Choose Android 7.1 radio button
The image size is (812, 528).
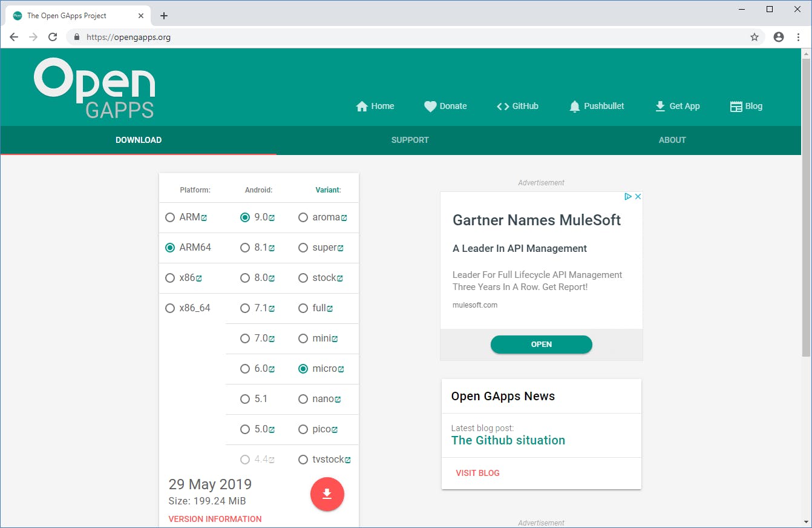point(245,308)
